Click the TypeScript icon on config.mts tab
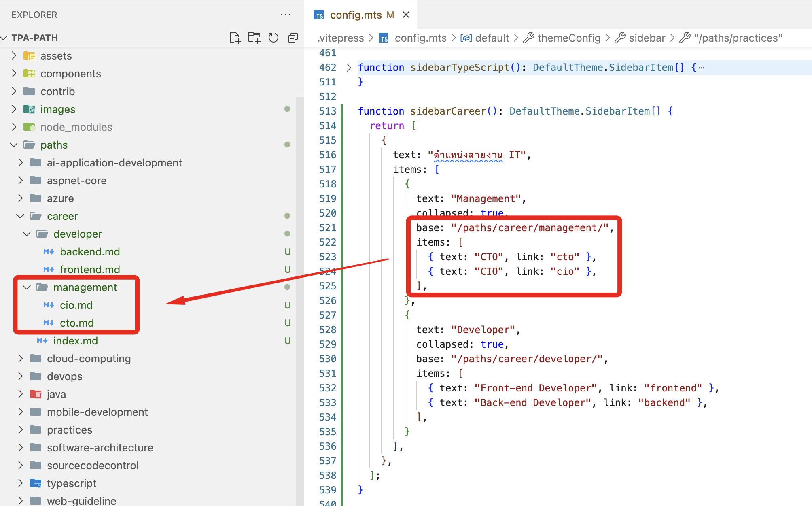Image resolution: width=812 pixels, height=506 pixels. click(319, 15)
